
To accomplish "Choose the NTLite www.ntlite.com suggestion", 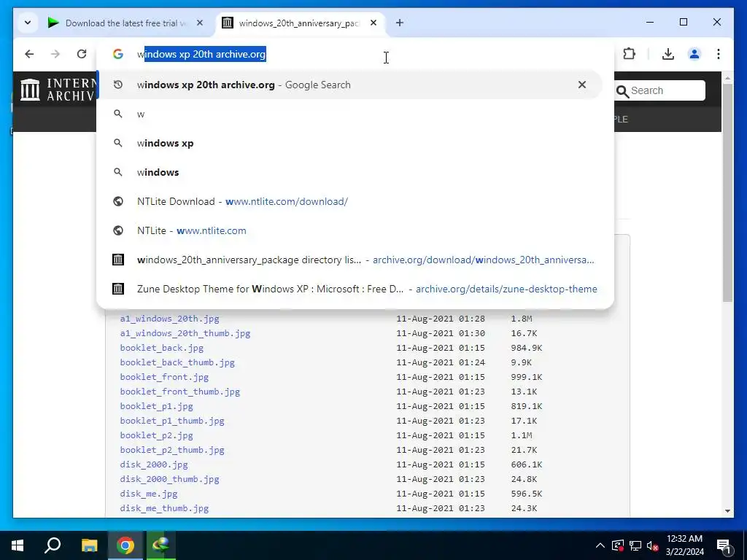I will (350, 230).
